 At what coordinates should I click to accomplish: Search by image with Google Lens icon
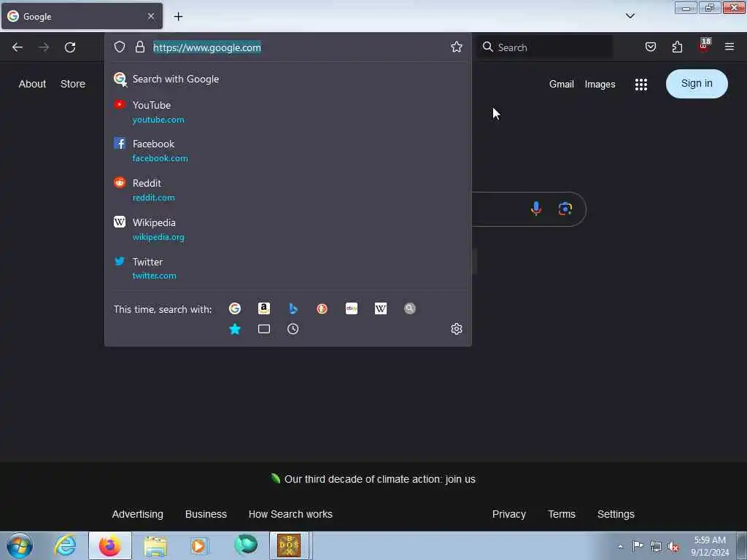[565, 209]
